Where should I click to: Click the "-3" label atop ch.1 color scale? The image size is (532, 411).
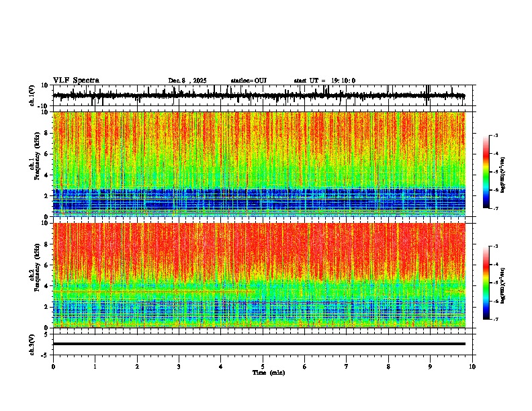tap(495, 135)
